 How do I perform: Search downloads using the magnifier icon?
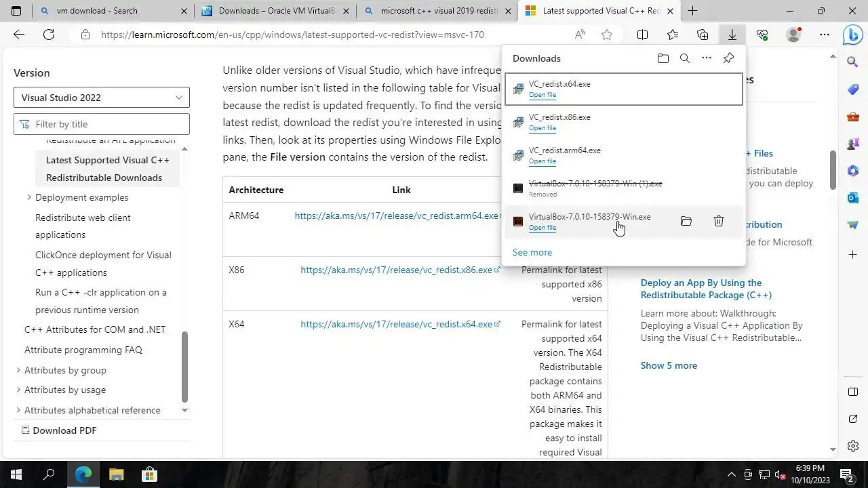tap(685, 58)
